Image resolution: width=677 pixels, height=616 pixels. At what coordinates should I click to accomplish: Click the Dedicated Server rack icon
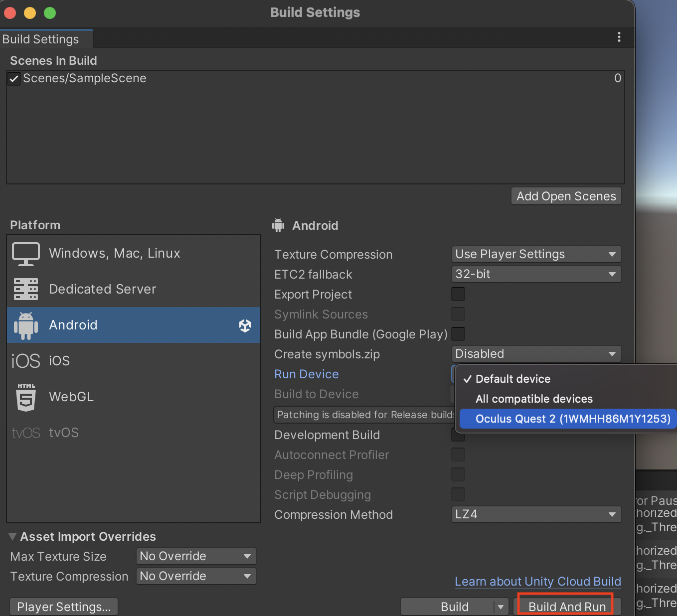click(26, 289)
